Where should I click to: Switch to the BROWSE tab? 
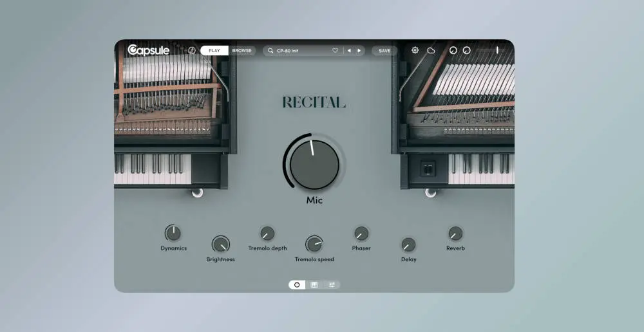[x=242, y=50]
